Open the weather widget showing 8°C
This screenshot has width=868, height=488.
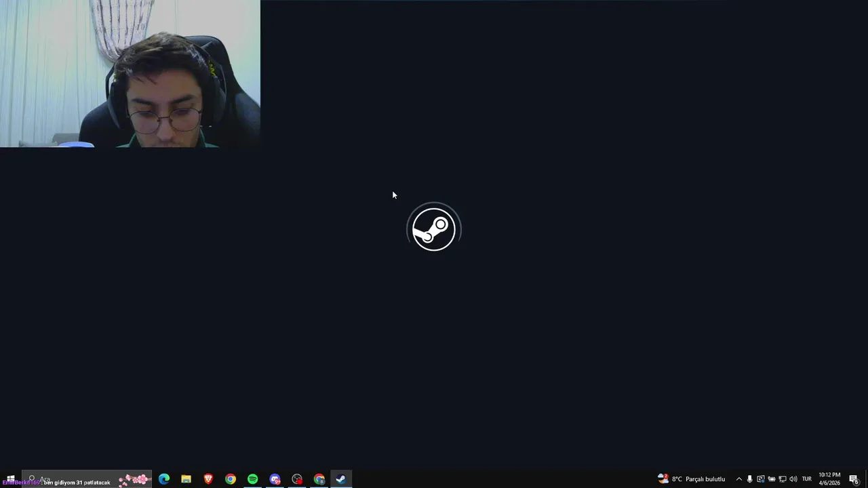click(691, 479)
